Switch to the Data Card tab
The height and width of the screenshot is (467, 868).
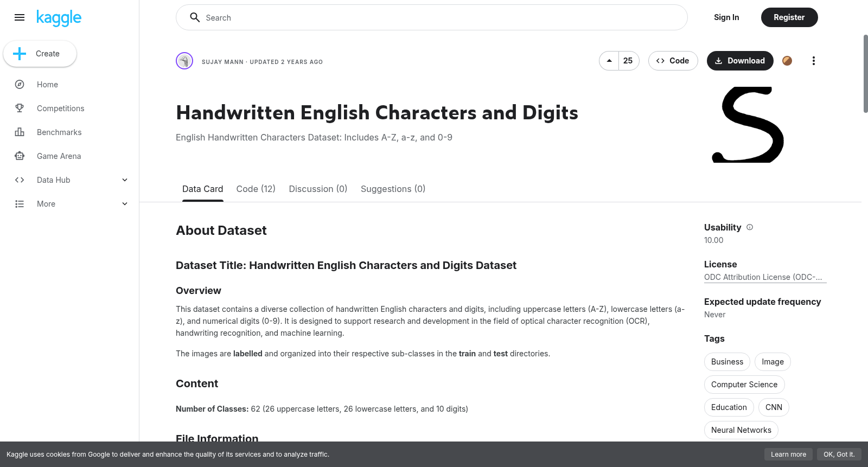tap(203, 189)
